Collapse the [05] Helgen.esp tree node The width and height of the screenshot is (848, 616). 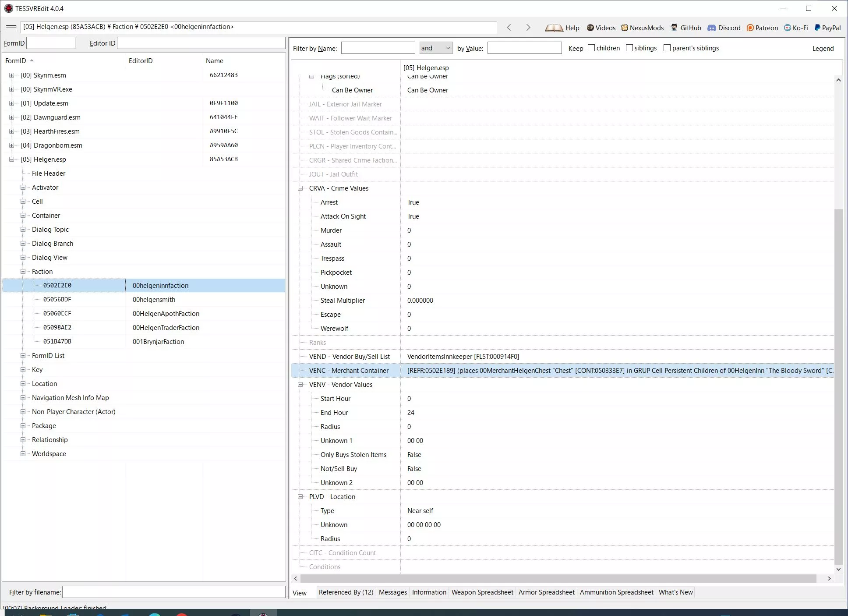12,159
